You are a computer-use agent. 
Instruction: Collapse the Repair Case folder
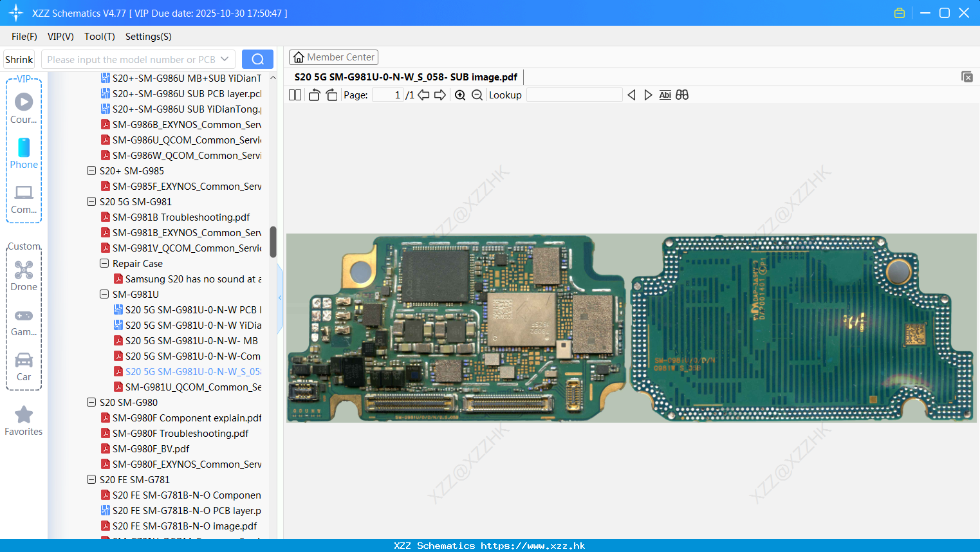[x=104, y=264]
